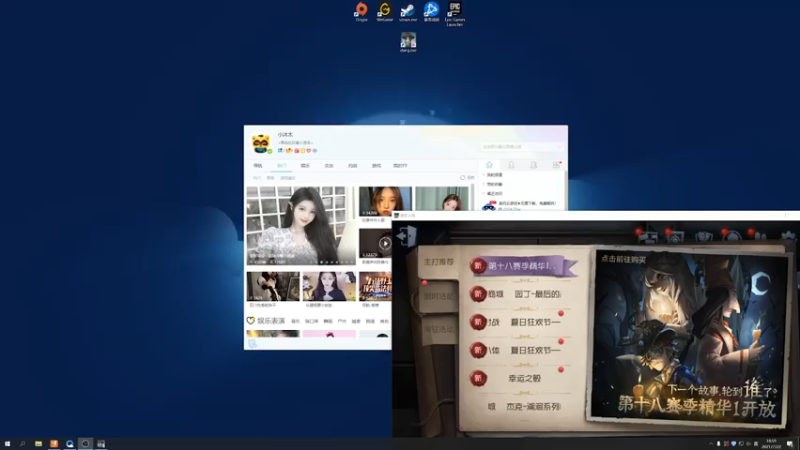Screen dimensions: 800x450
Task: Click the second red-dot icon in game top bar
Action: tap(676, 237)
